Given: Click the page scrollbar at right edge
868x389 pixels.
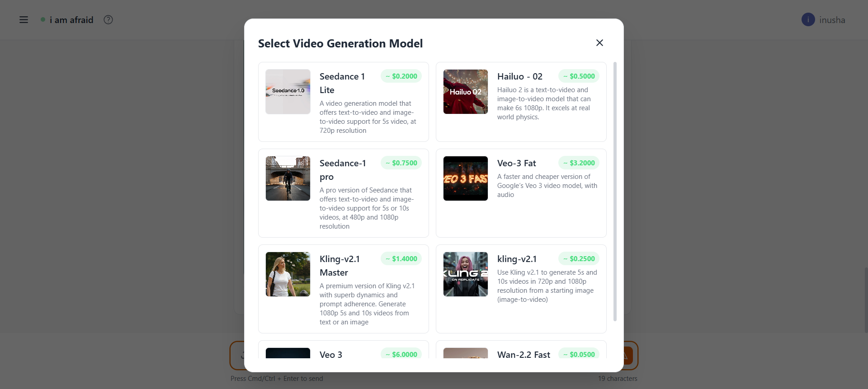Looking at the screenshot, I should point(866,300).
